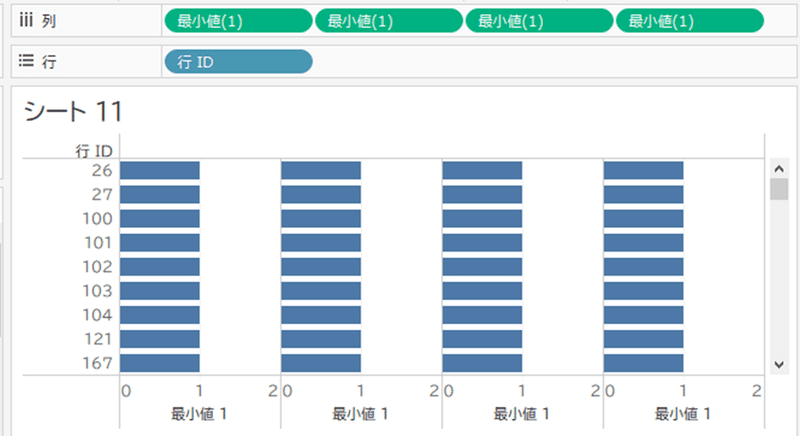Select row label 121
The width and height of the screenshot is (800, 436).
97,339
